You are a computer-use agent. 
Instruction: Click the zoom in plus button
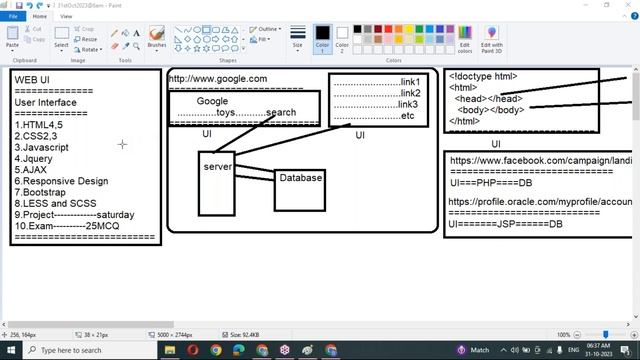634,335
